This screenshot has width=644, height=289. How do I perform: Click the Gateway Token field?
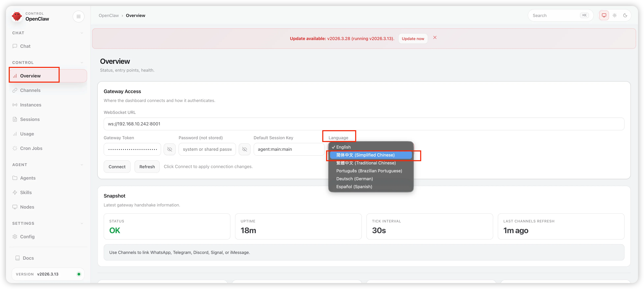(x=132, y=149)
